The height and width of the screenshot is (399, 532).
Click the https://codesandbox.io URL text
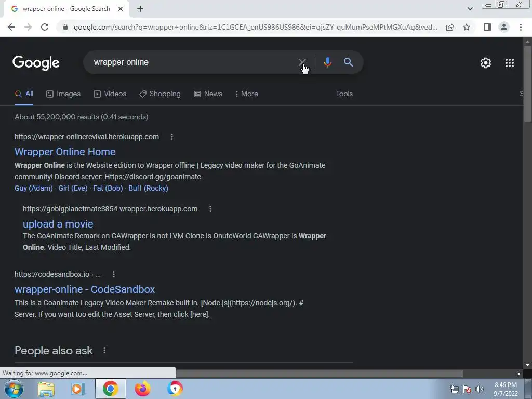click(x=52, y=274)
